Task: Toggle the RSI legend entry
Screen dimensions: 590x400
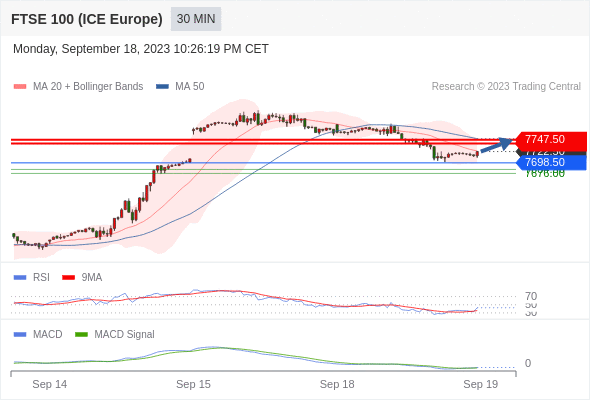Action: 32,277
